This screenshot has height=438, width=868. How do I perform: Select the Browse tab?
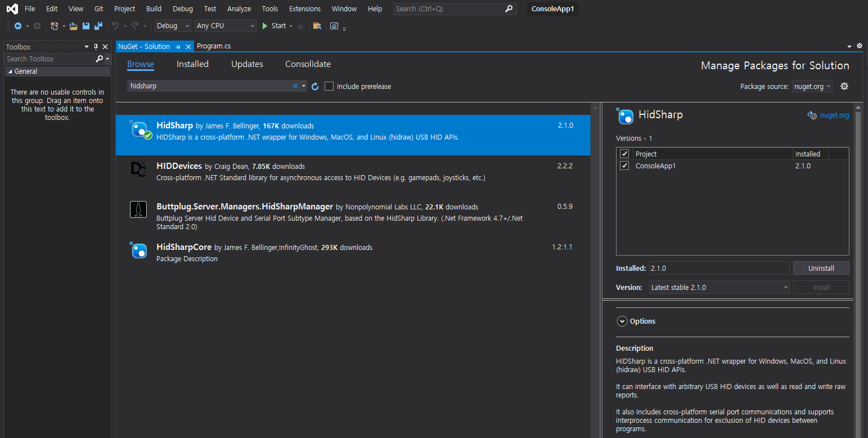point(141,64)
